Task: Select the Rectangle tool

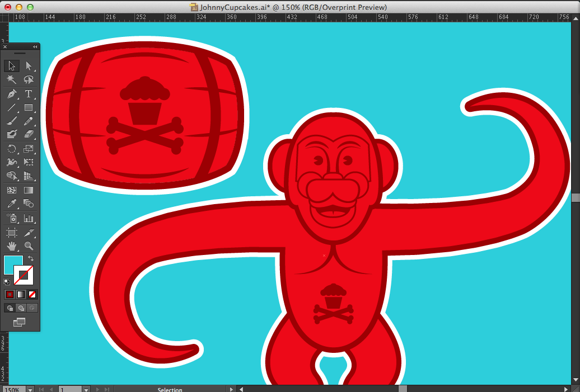Action: coord(29,107)
